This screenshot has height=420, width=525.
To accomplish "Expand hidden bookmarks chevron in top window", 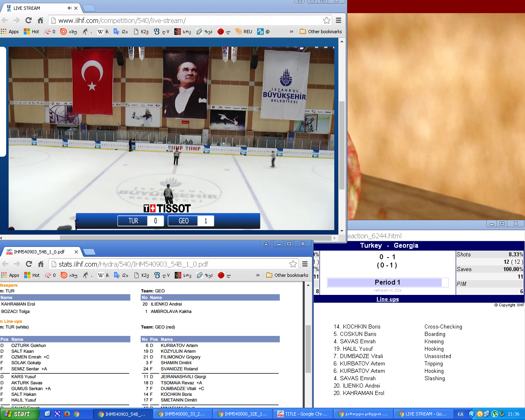I will pos(292,32).
